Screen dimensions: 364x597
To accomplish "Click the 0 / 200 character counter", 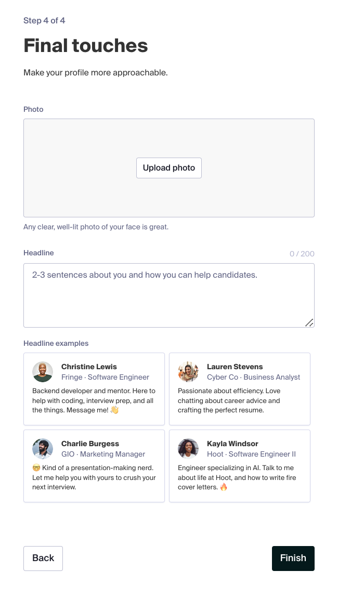I will [x=302, y=254].
